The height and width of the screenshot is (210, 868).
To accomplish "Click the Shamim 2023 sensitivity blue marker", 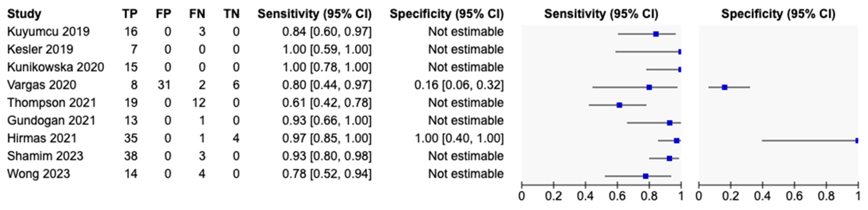I will point(669,158).
